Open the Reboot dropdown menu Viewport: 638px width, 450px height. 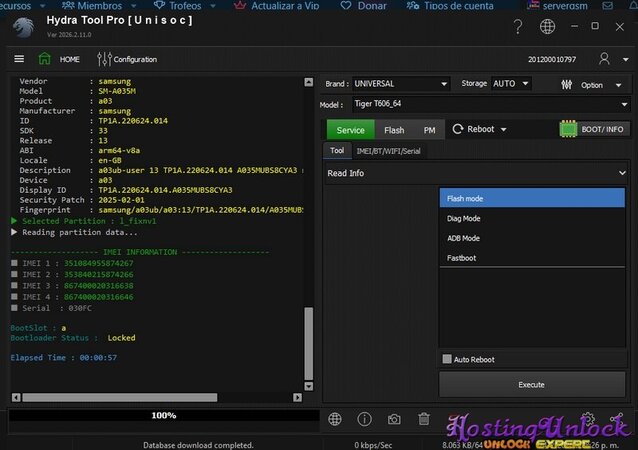(x=480, y=129)
